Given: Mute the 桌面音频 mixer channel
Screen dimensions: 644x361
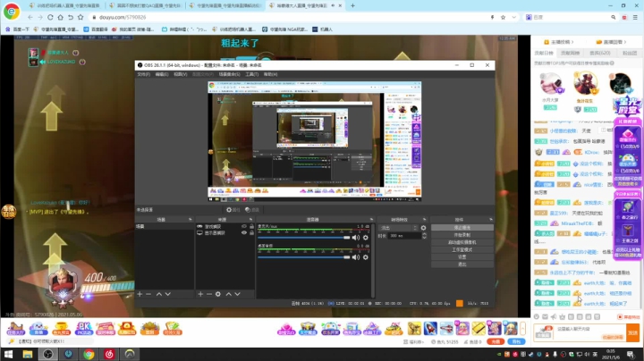Looking at the screenshot, I should click(x=356, y=257).
